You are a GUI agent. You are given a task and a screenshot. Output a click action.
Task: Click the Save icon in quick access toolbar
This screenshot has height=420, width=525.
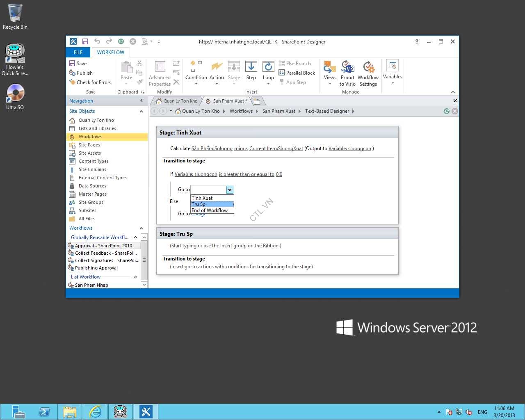click(85, 41)
